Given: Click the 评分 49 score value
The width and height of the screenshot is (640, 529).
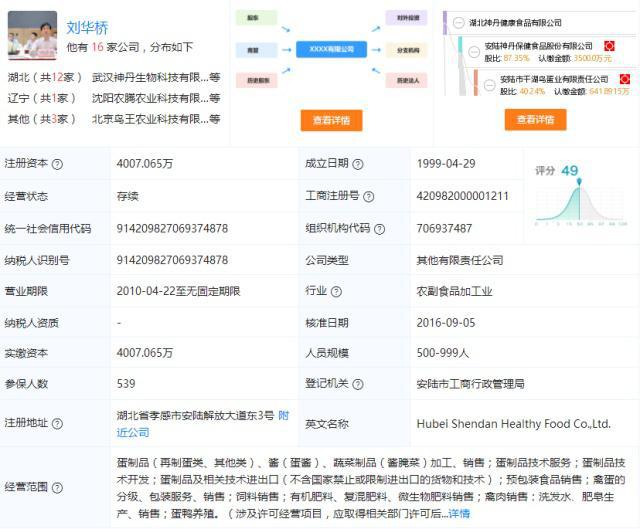Looking at the screenshot, I should (569, 170).
